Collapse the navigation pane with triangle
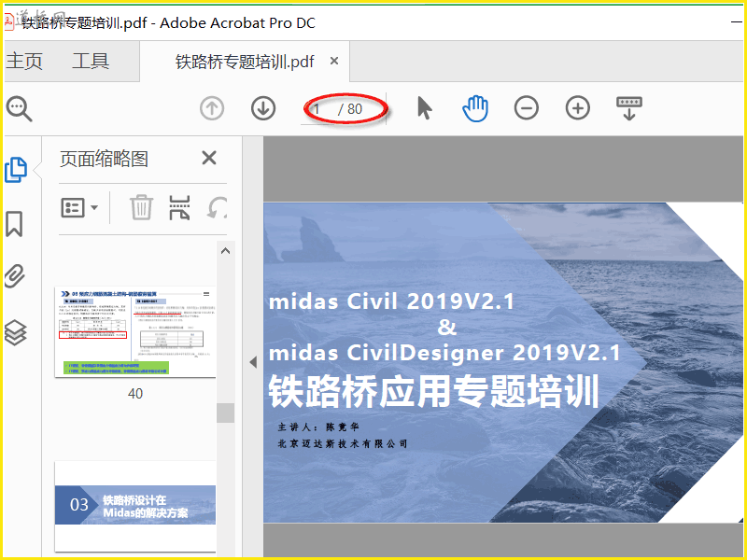Screen dimensions: 747x560 tap(253, 362)
